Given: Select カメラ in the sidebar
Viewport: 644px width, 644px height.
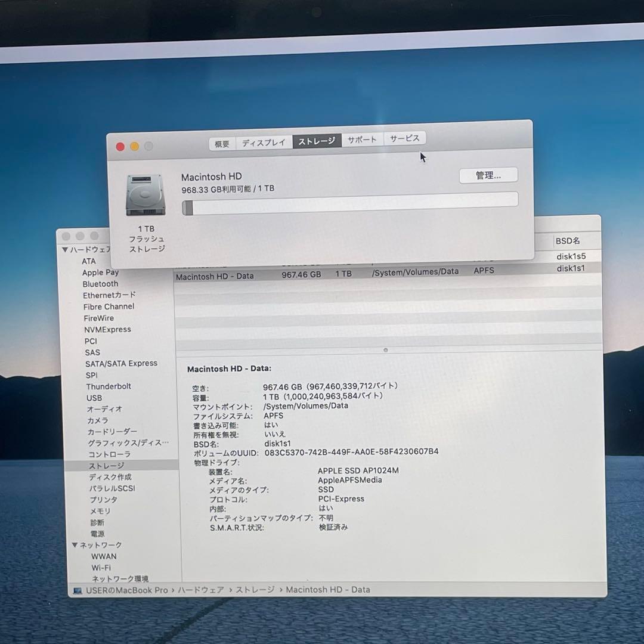Looking at the screenshot, I should click(x=99, y=420).
